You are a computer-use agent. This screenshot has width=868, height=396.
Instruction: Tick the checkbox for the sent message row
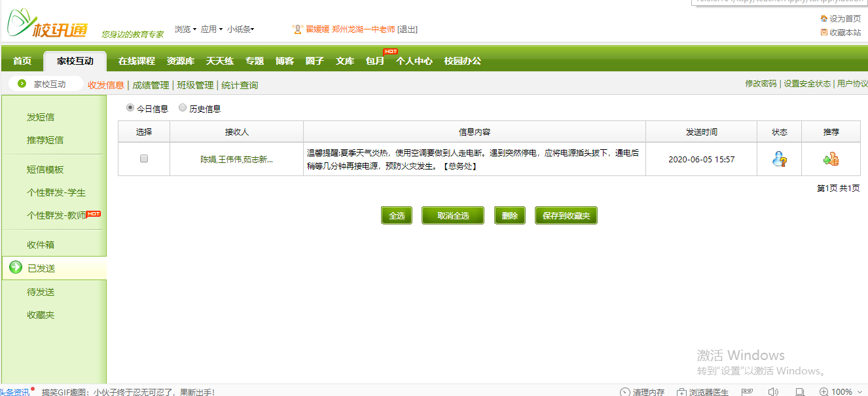coord(144,158)
